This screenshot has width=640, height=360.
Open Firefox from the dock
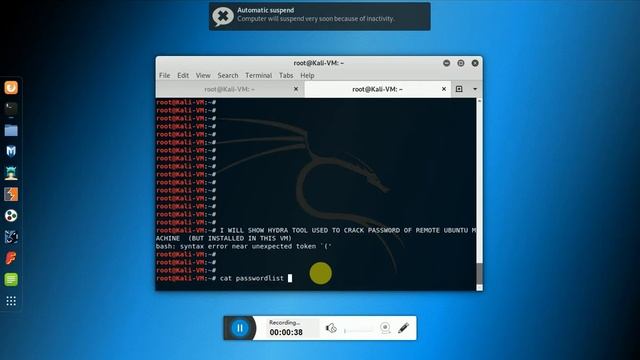pyautogui.click(x=11, y=87)
